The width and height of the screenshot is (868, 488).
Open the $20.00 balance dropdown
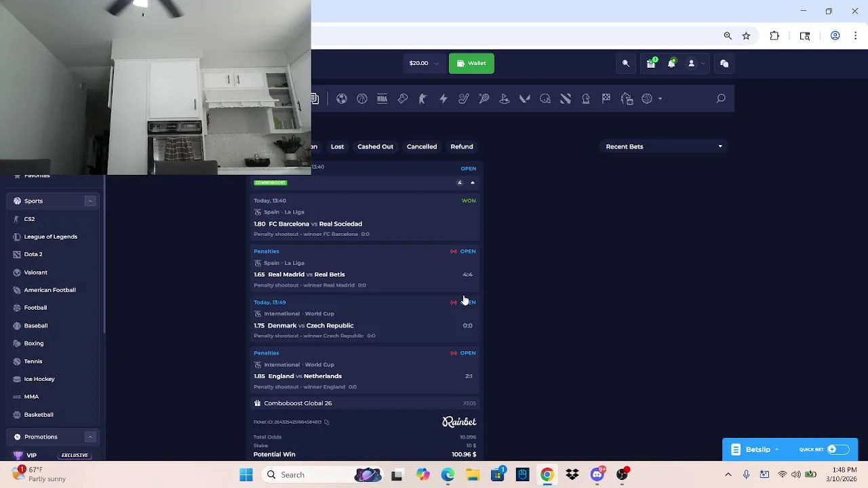point(424,63)
